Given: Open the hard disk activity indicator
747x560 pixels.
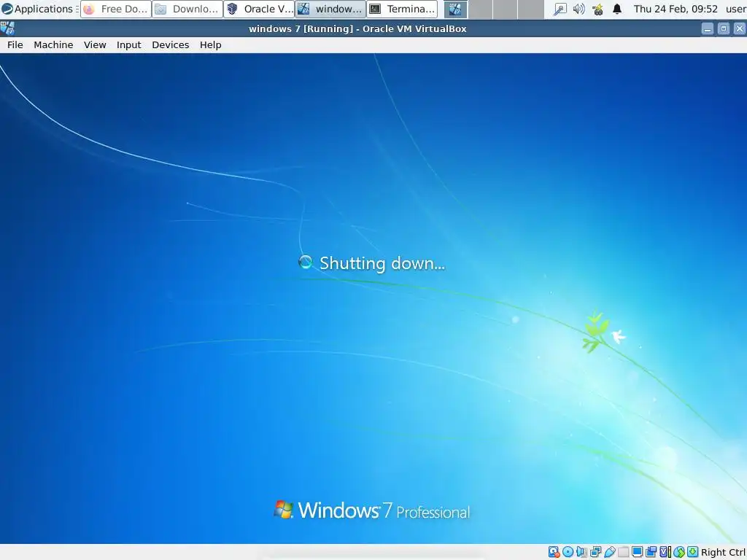Looking at the screenshot, I should coord(554,552).
